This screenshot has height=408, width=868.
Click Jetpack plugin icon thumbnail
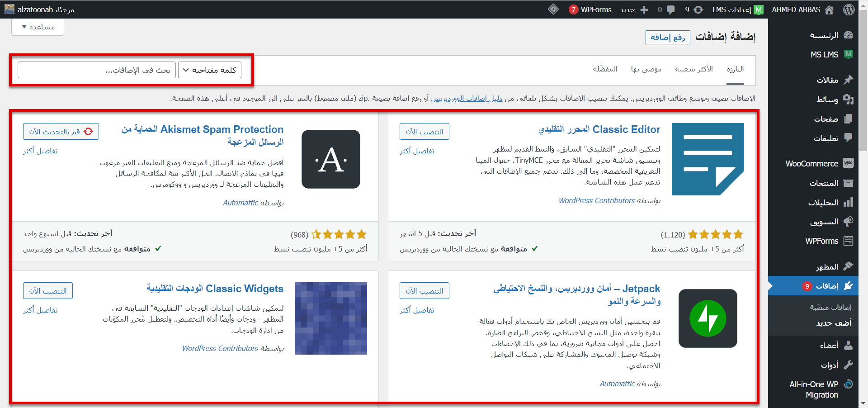coord(708,318)
